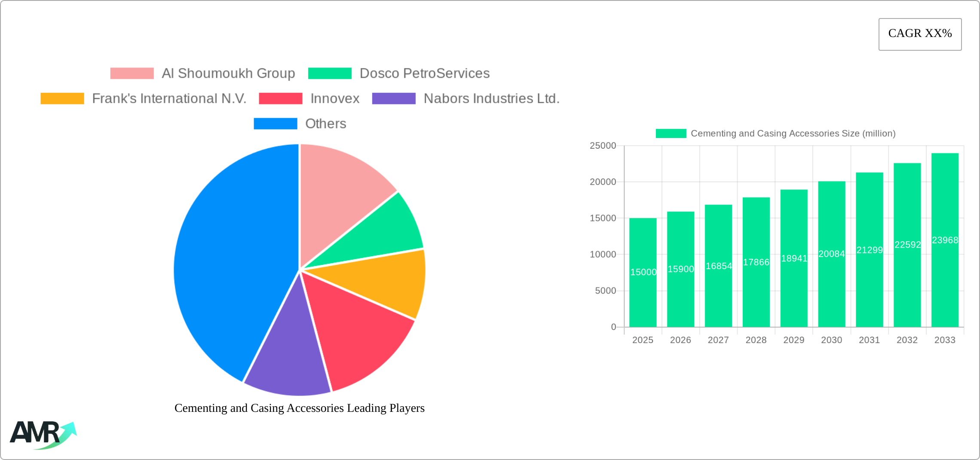Click the 2029 year axis label

(x=793, y=340)
